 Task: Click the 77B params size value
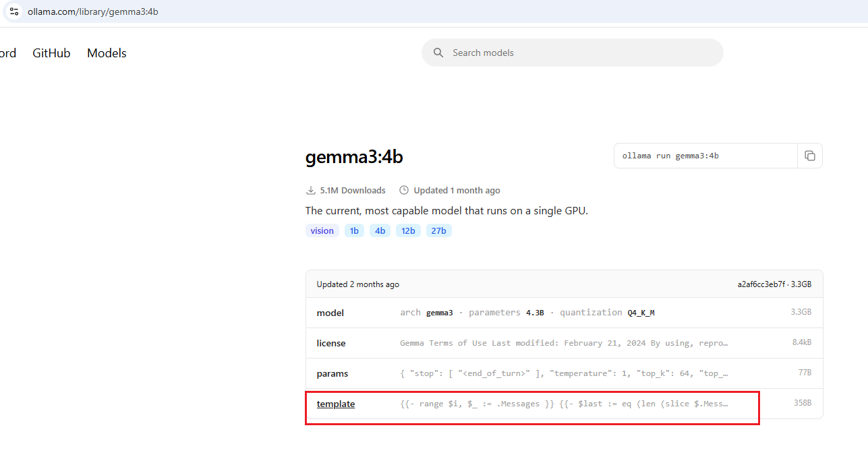coord(805,373)
